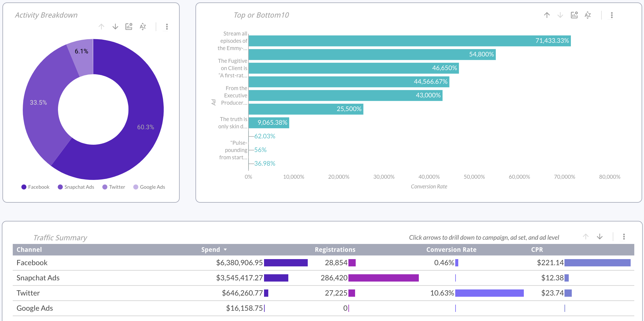Sort the Top or Bottom10 chart alphabetically
Image resolution: width=644 pixels, height=321 pixels.
point(588,15)
